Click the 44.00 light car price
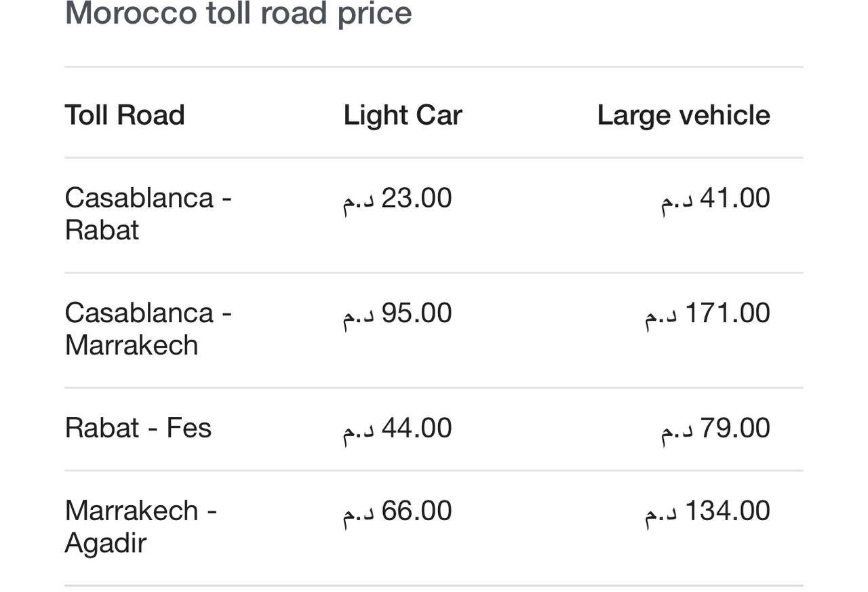The height and width of the screenshot is (592, 868). click(x=416, y=428)
